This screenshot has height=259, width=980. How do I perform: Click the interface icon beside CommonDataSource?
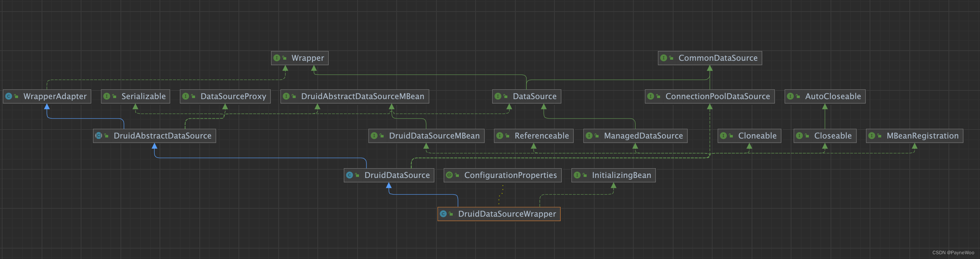[663, 58]
